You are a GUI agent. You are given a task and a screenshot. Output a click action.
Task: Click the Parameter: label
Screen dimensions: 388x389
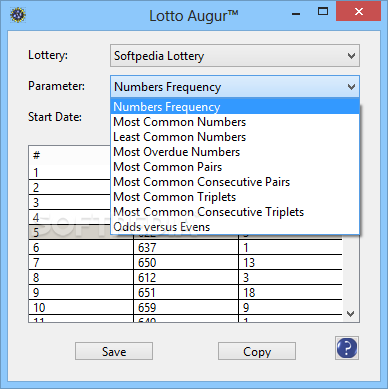[56, 86]
